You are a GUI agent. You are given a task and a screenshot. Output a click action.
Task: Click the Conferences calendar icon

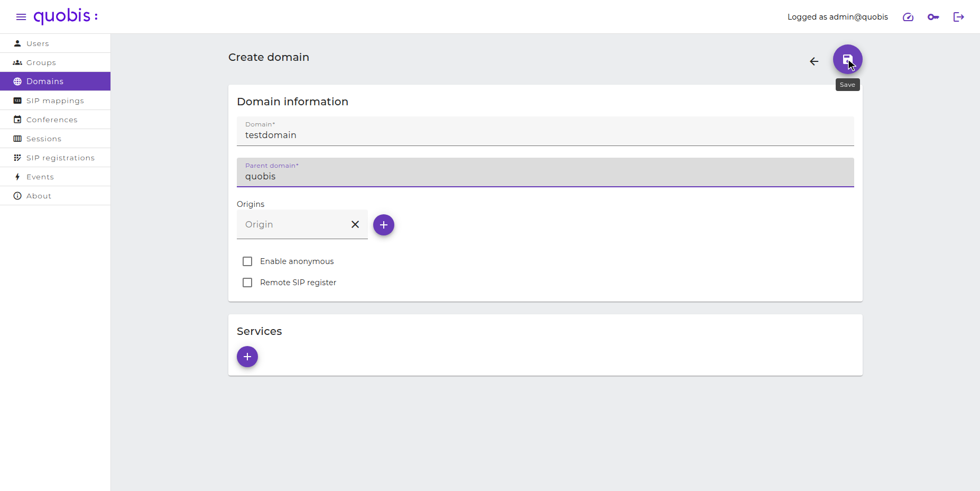[17, 120]
